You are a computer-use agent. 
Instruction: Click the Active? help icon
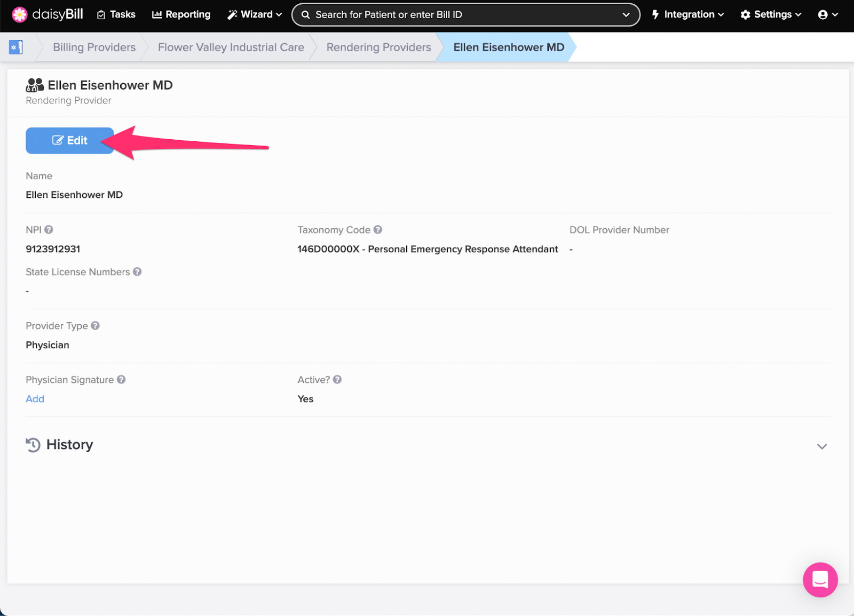337,380
